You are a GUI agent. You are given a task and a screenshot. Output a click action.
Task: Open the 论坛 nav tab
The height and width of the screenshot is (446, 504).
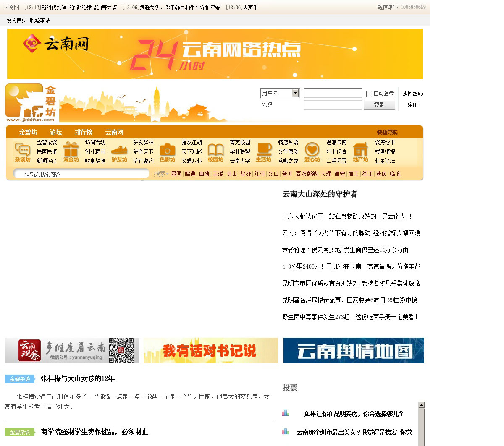click(x=56, y=132)
